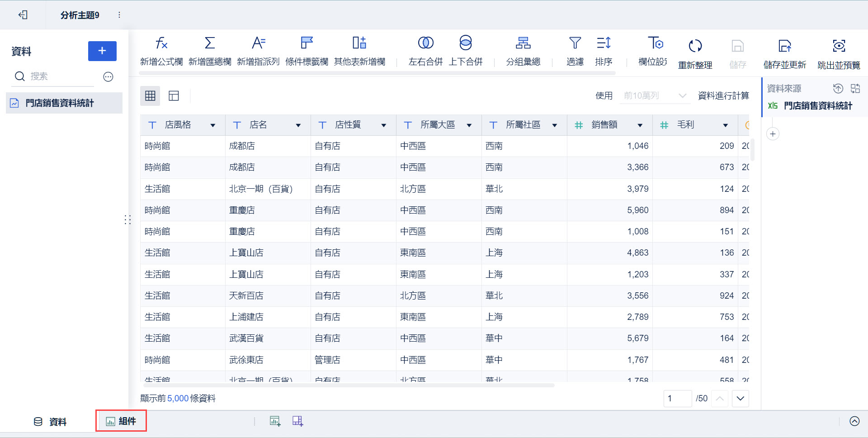
Task: Toggle filter on the 店名 column header
Action: [237, 125]
